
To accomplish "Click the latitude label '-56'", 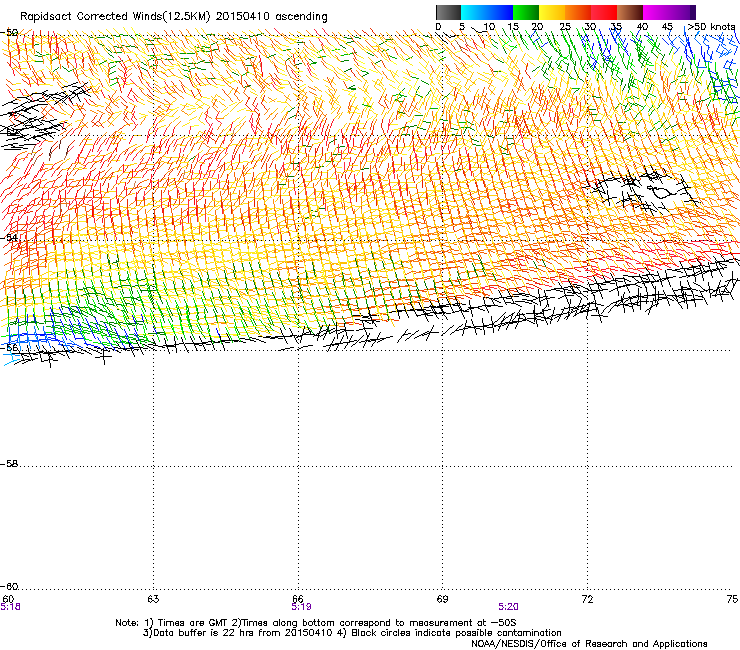I will click(x=9, y=347).
